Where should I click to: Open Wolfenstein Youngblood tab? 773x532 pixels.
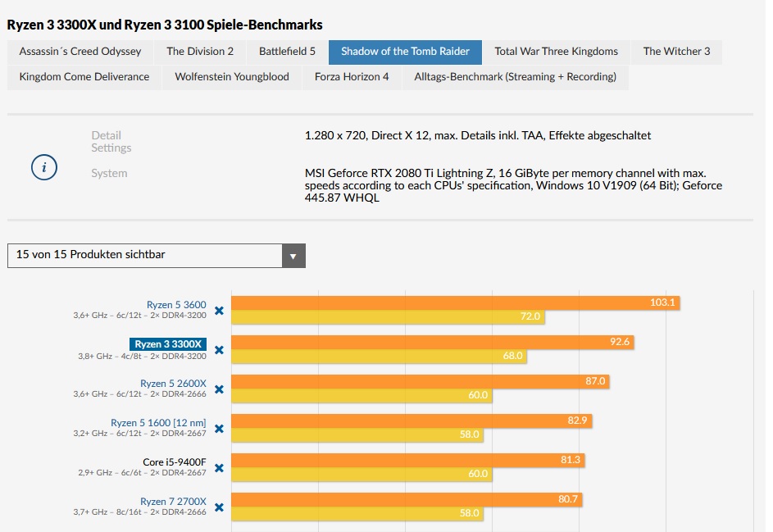coord(232,77)
